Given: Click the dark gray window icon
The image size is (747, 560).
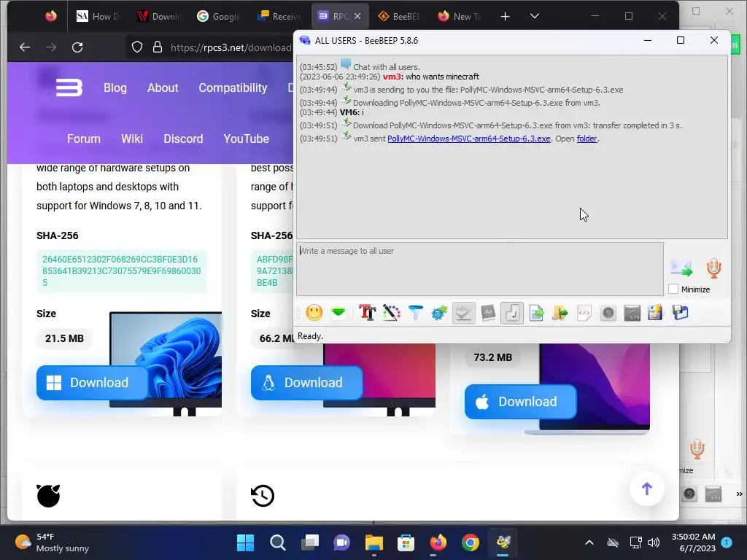Looking at the screenshot, I should coord(632,313).
